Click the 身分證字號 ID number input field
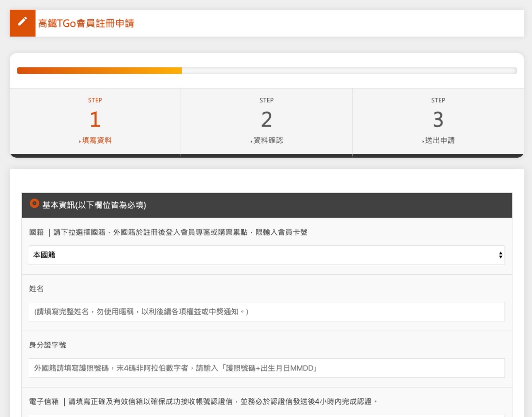532x417 pixels. pyautogui.click(x=267, y=368)
